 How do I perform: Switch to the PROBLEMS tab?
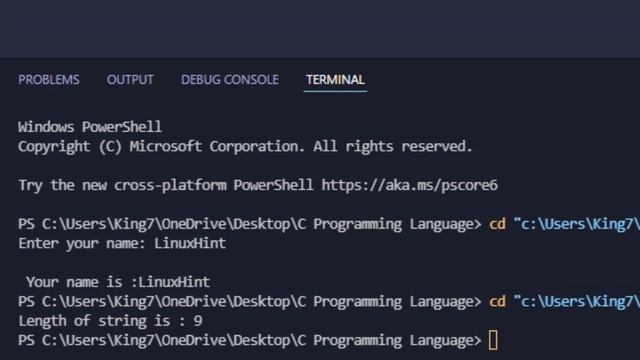point(49,80)
